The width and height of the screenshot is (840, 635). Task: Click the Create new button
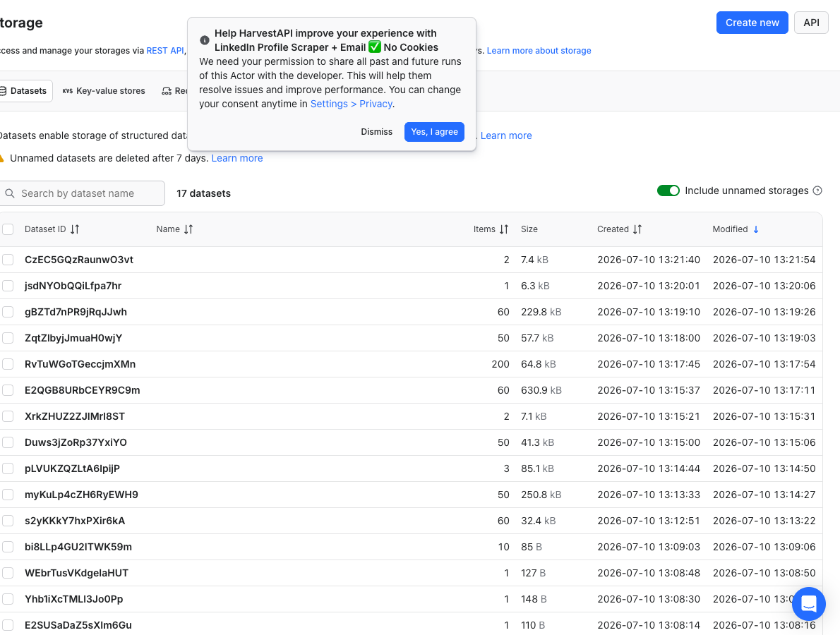[752, 23]
